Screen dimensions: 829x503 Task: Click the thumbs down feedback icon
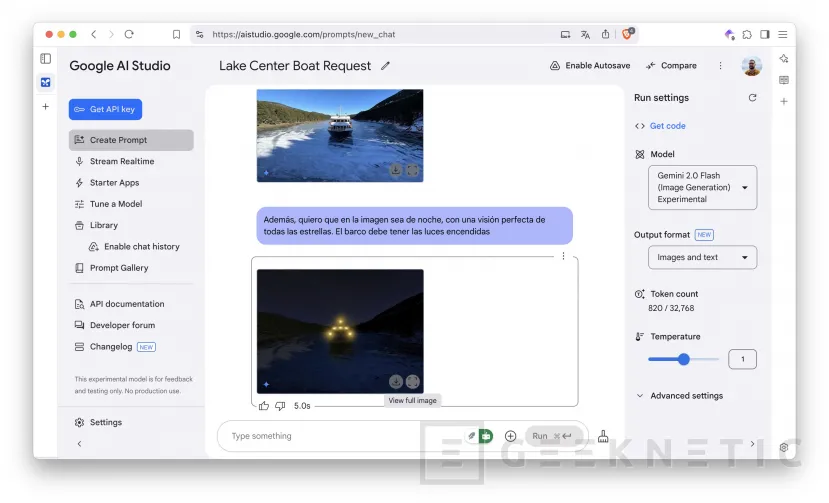[x=280, y=406]
